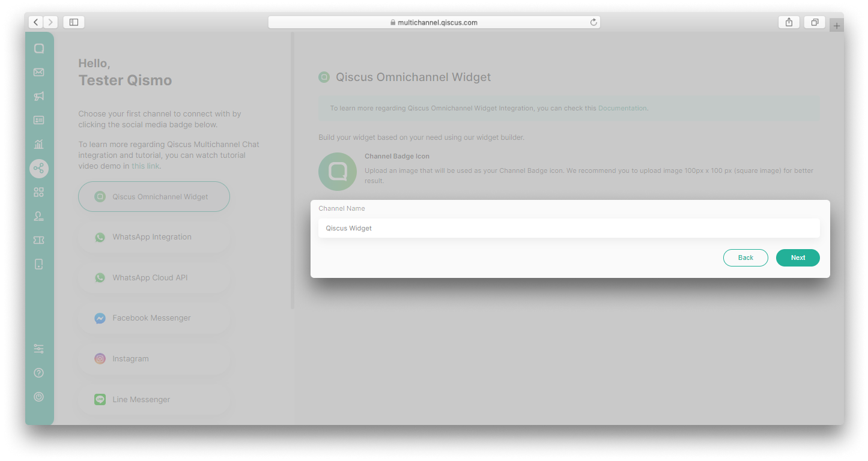
Task: Select Facebook Messenger channel
Action: coord(154,318)
